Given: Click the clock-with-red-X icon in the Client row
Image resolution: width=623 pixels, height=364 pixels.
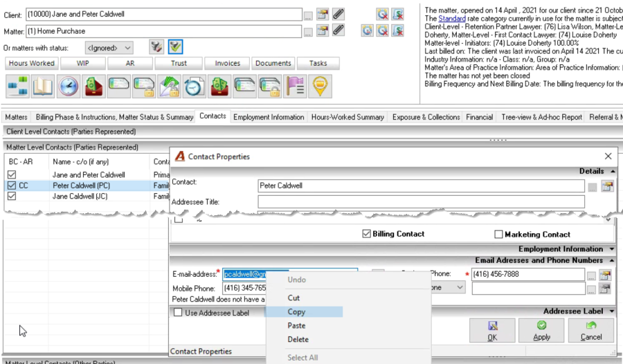Looking at the screenshot, I should pos(382,15).
